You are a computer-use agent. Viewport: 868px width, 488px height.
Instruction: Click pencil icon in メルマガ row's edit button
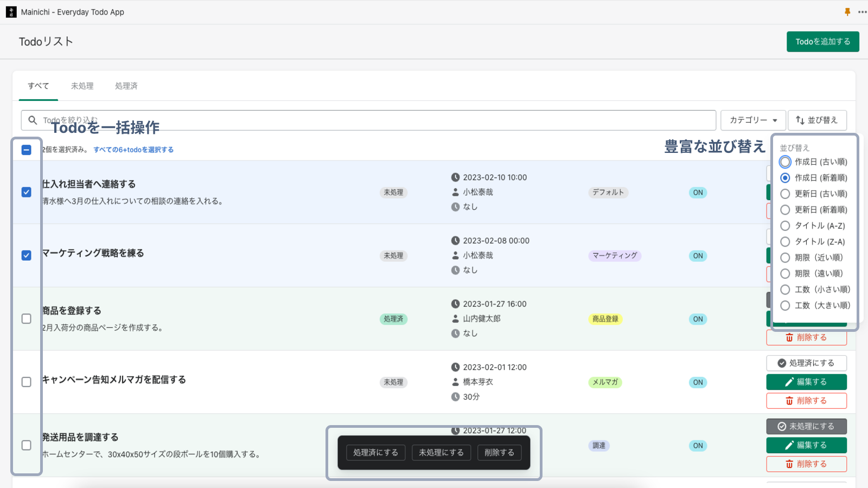click(789, 382)
